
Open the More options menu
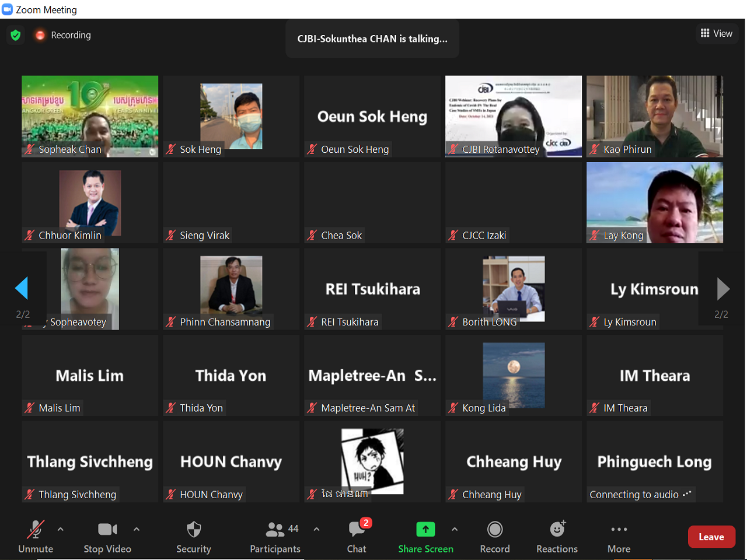(619, 530)
